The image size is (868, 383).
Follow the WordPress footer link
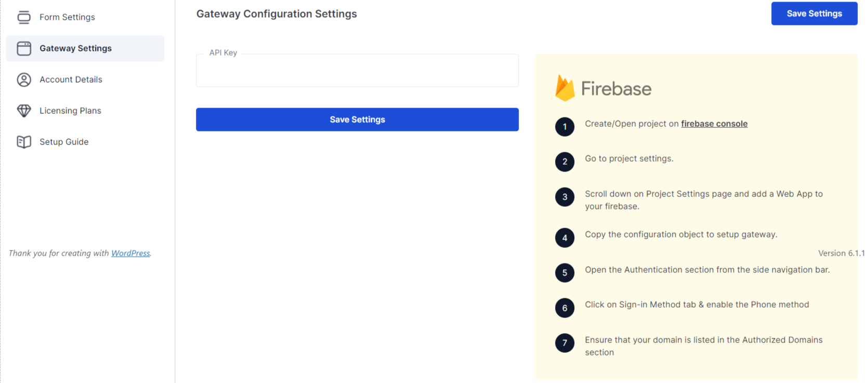coord(130,253)
